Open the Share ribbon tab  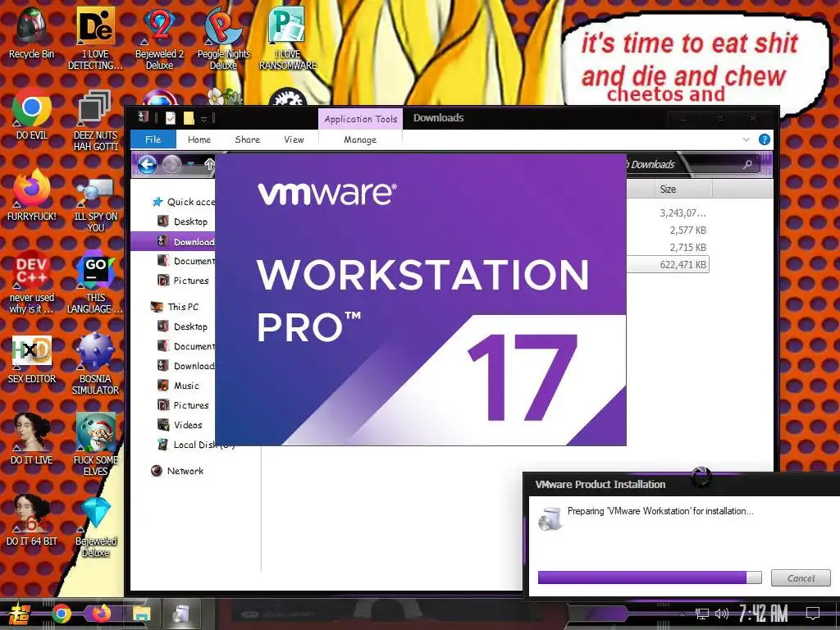(248, 139)
